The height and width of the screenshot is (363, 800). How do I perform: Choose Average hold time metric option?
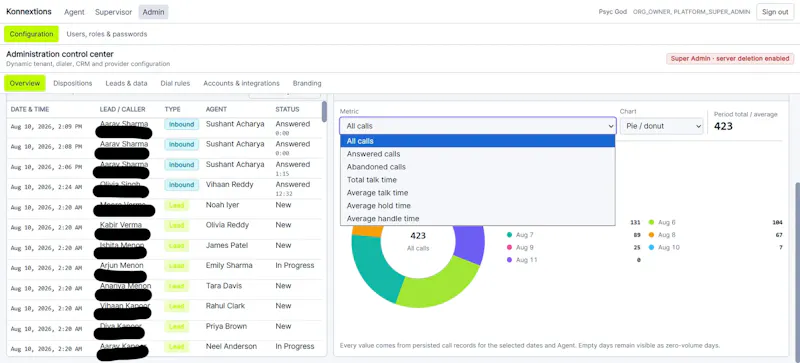478,206
